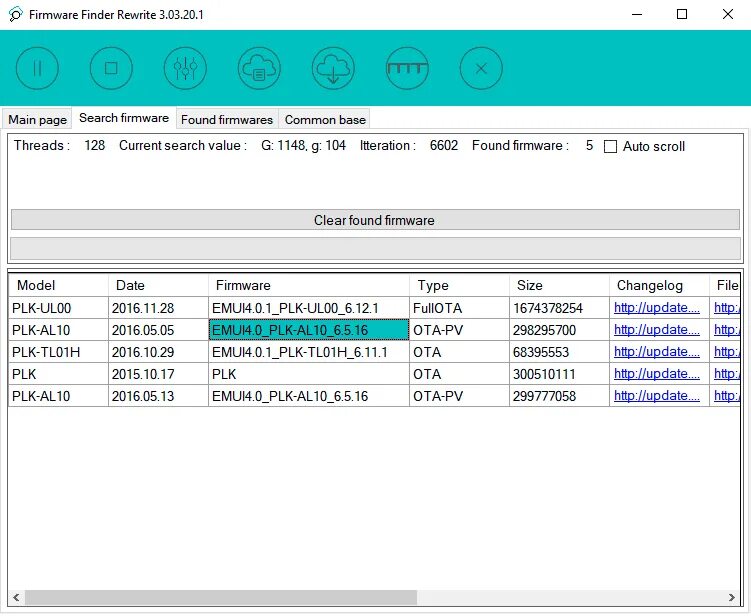Open changelog link for PLK-TL01H row
The width and height of the screenshot is (751, 616).
point(657,352)
